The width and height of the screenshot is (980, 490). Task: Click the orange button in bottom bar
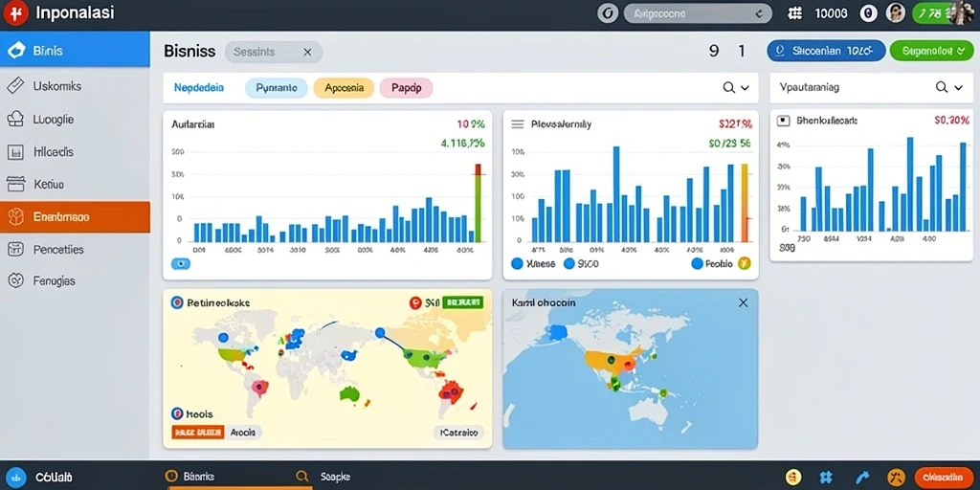pyautogui.click(x=944, y=478)
